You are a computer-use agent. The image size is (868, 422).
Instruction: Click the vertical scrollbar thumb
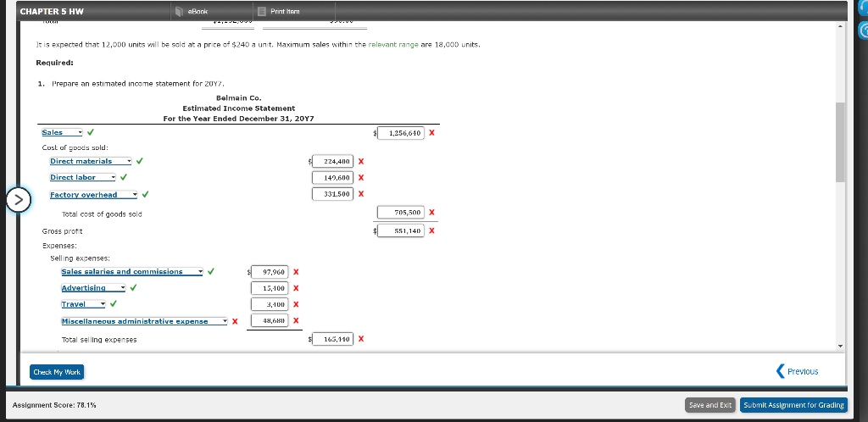[841, 142]
